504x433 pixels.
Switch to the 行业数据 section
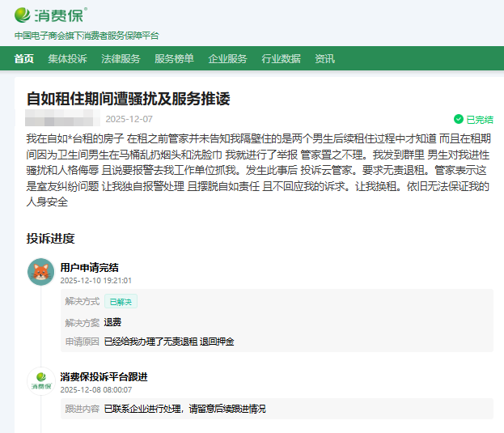point(281,58)
